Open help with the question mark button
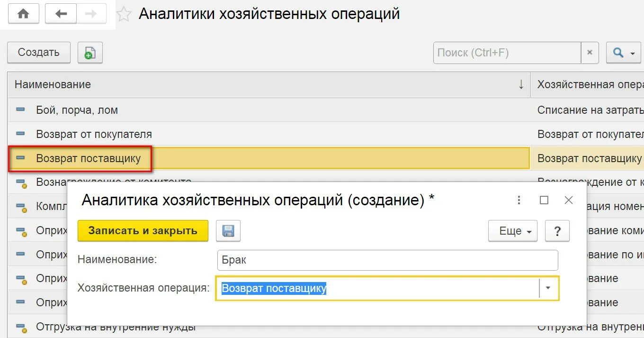The width and height of the screenshot is (644, 338). [557, 231]
